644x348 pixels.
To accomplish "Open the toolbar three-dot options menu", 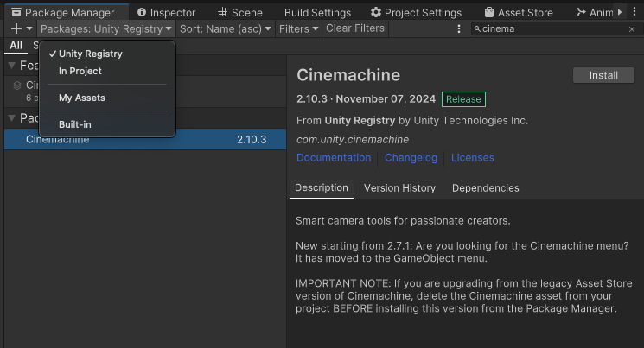I will [459, 28].
